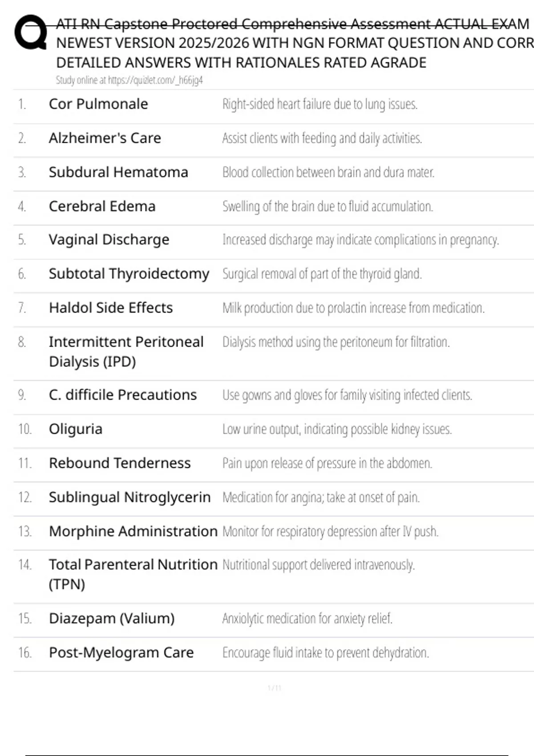
Task: Select C. difficile Precautions term
Action: (123, 395)
